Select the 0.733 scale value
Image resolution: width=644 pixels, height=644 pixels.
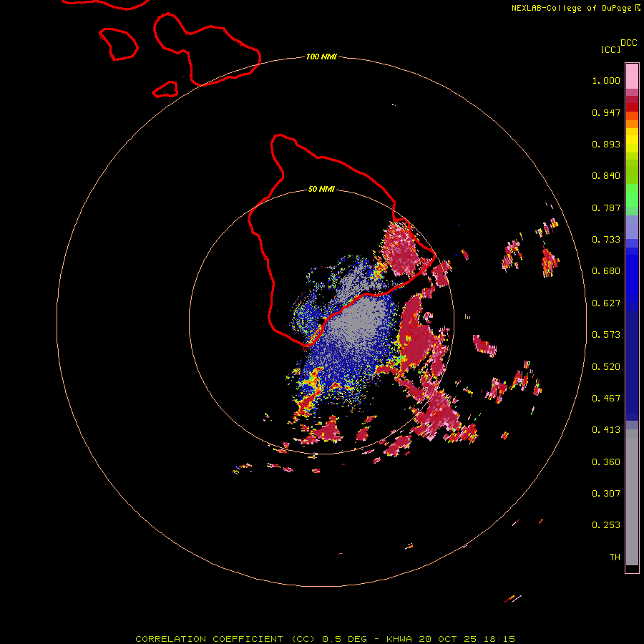coord(606,240)
